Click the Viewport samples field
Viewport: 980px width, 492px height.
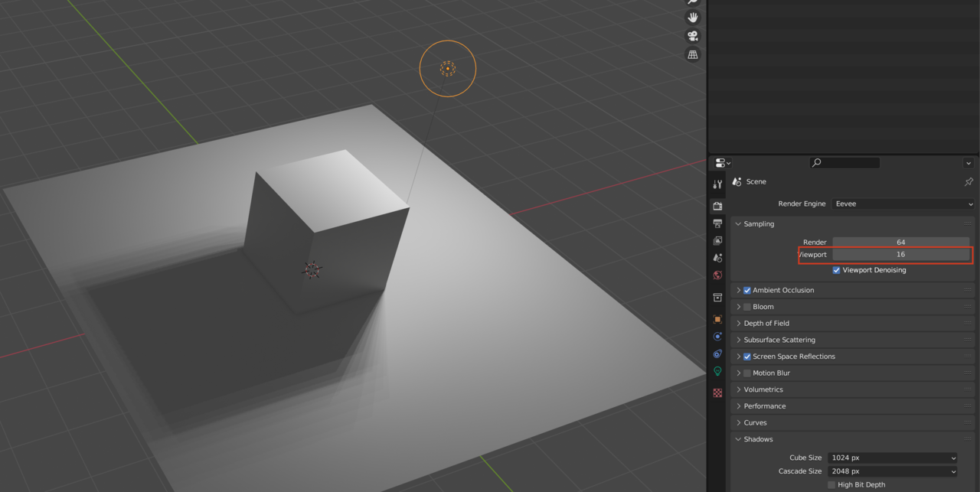click(x=900, y=255)
